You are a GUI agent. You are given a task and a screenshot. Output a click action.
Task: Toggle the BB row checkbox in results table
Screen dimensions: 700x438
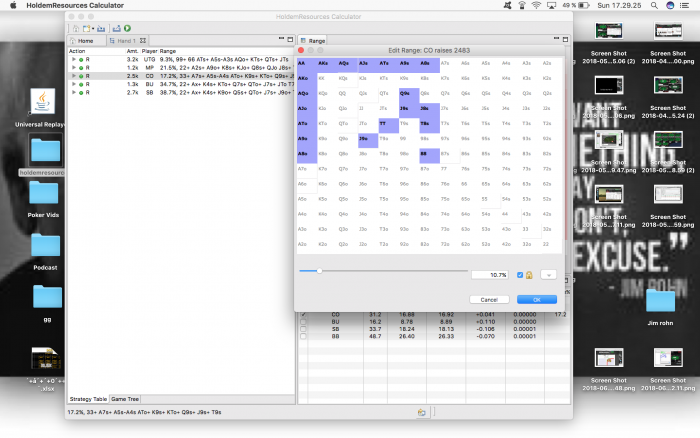click(x=303, y=336)
